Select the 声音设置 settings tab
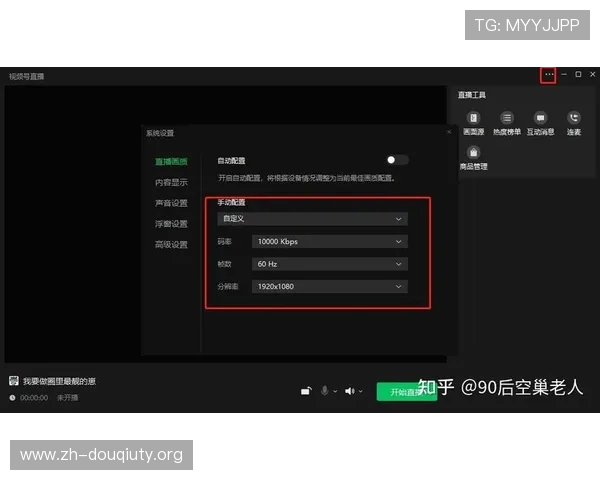Screen dimensions: 600x480 point(171,203)
